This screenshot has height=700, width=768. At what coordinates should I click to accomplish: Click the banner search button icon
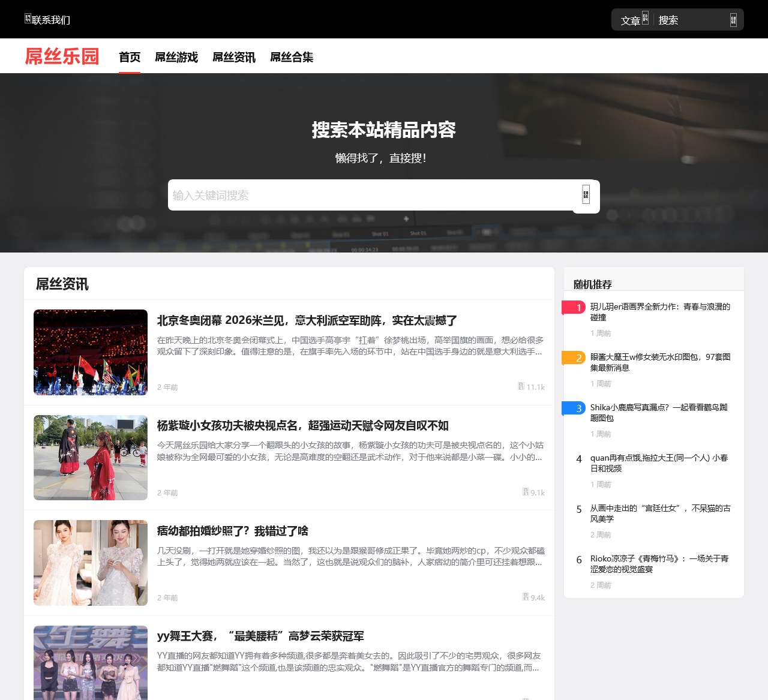[586, 194]
